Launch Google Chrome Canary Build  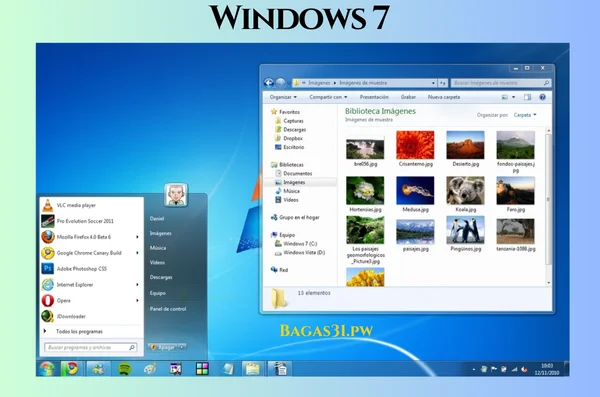[x=91, y=253]
